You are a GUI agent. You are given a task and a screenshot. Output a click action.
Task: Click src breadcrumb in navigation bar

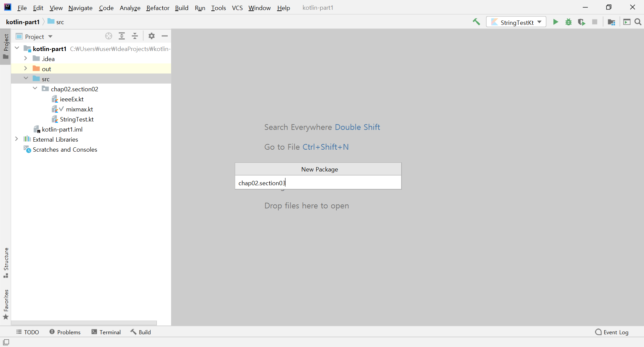coord(56,22)
